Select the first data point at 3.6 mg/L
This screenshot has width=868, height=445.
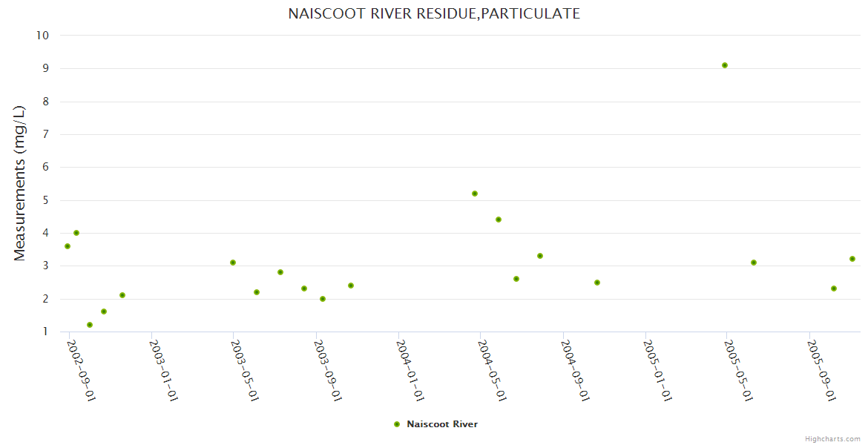68,246
